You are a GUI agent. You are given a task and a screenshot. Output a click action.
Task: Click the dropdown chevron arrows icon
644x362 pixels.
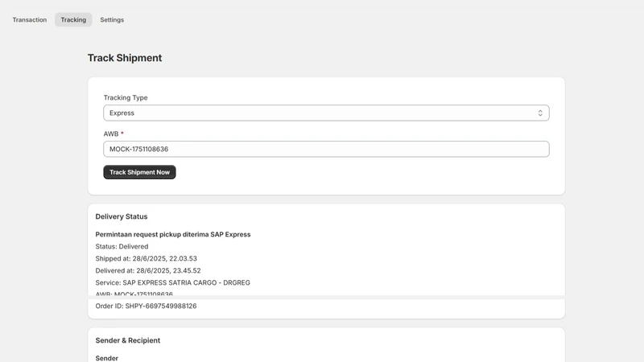tap(540, 113)
